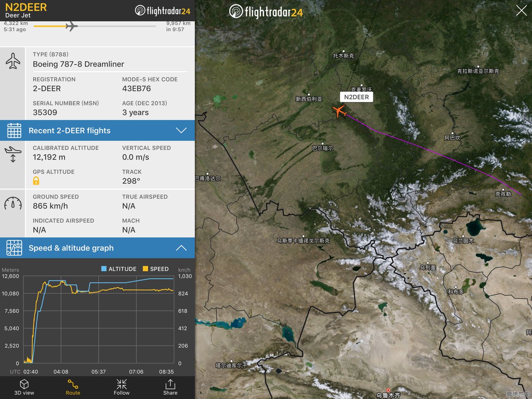Viewport: 532px width, 399px height.
Task: Click ground speed 865 km/h
Action: (50, 206)
